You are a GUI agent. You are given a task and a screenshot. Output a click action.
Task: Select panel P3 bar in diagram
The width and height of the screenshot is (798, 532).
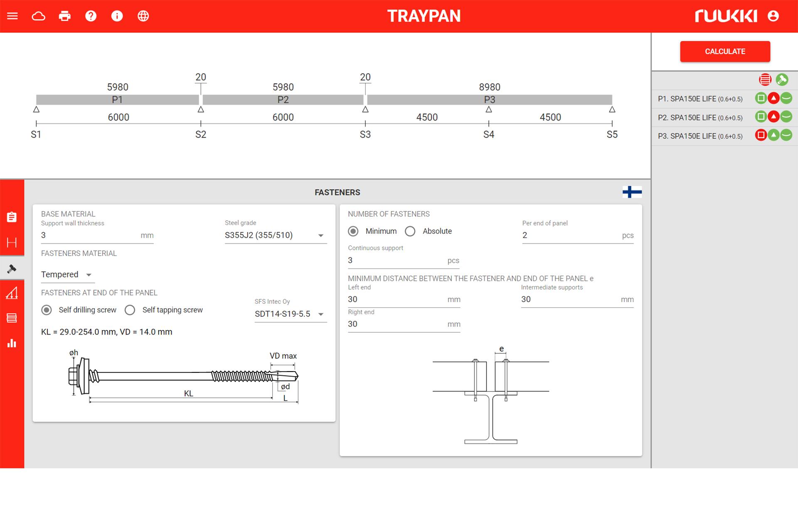[490, 100]
